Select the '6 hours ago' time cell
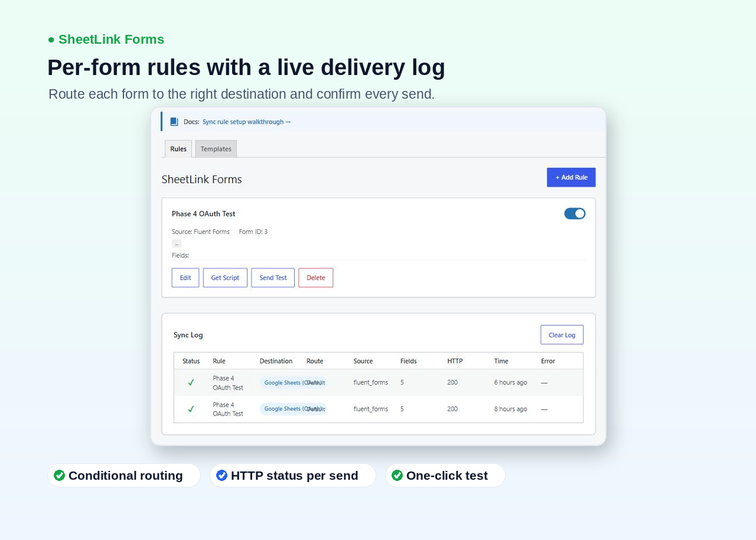 pyautogui.click(x=511, y=382)
